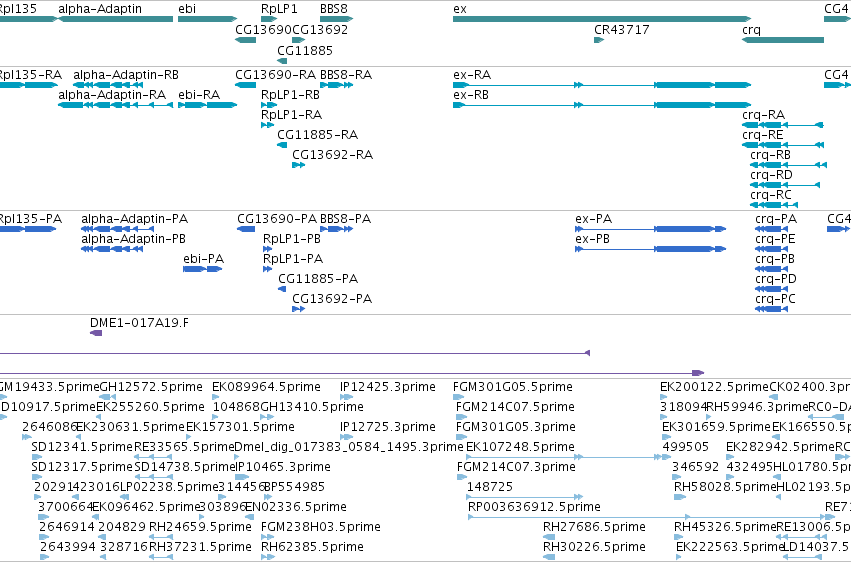Click the alpha-Adaptin-PA protein label
Viewport: 851px width, 562px height.
tap(135, 219)
